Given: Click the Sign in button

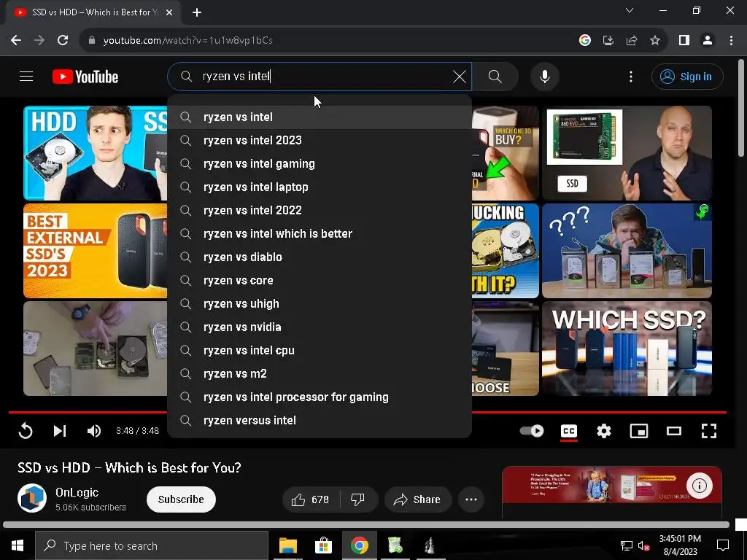Looking at the screenshot, I should coord(687,76).
